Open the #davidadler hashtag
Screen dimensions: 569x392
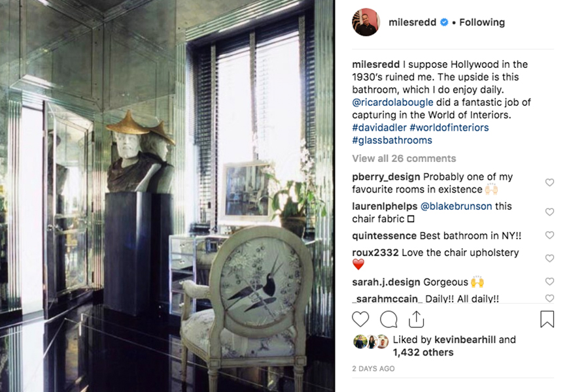(379, 127)
